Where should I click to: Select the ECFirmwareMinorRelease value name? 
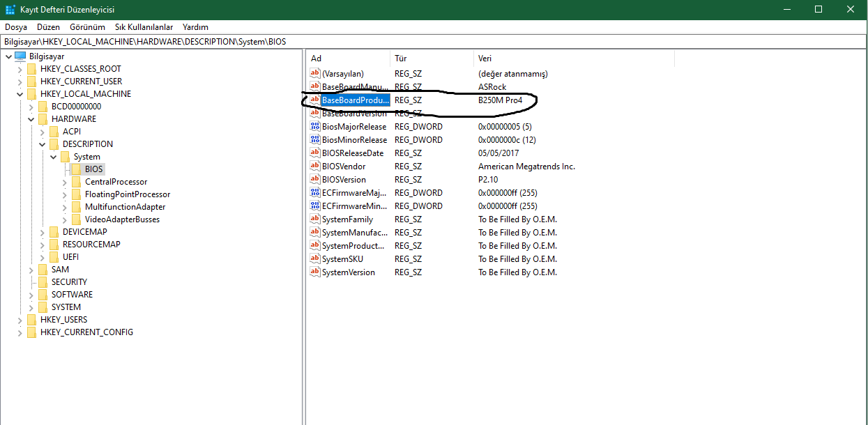tap(354, 206)
